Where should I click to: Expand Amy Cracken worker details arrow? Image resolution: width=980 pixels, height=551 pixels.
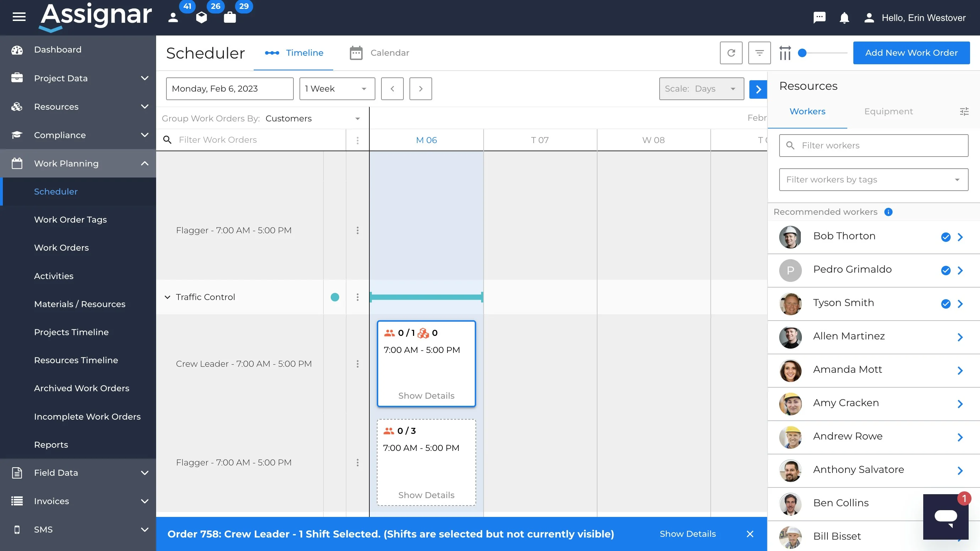pos(960,404)
